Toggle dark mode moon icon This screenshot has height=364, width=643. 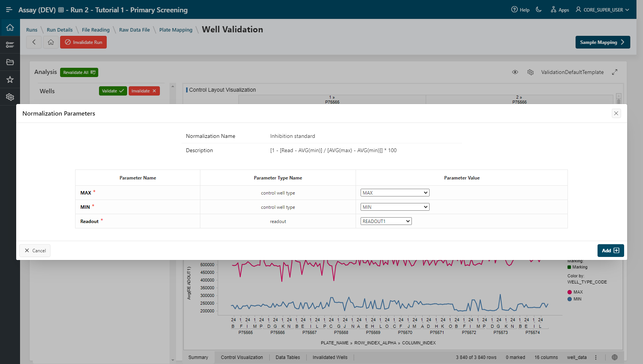tap(539, 10)
